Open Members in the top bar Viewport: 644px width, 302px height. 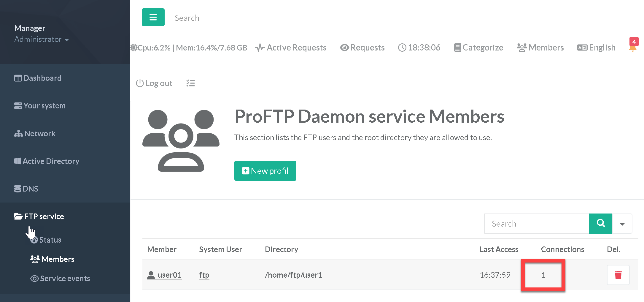coord(540,48)
